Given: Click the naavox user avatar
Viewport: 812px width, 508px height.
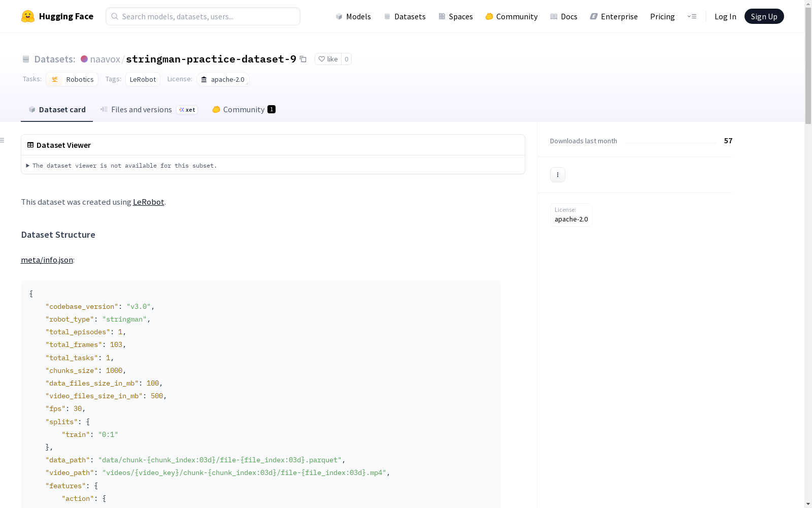Looking at the screenshot, I should tap(84, 59).
